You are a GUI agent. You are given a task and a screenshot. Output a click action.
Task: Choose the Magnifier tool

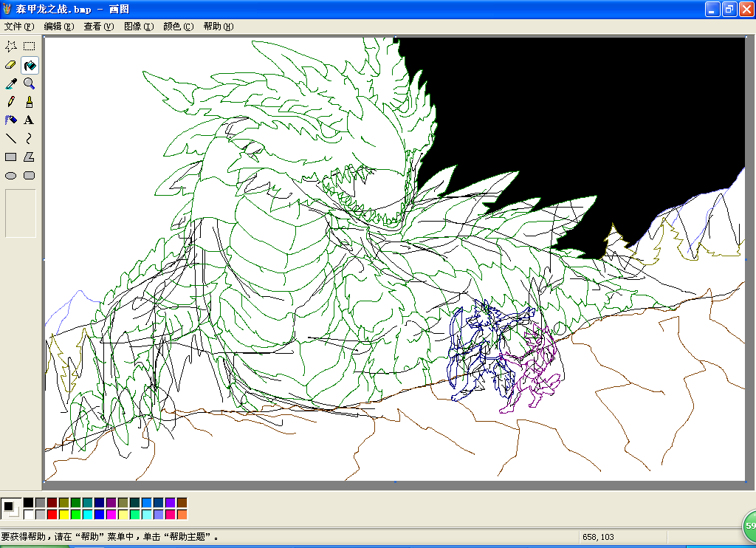click(x=30, y=83)
